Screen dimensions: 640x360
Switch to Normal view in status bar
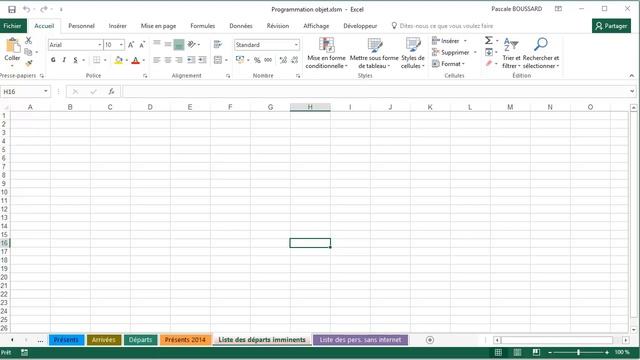pyautogui.click(x=498, y=352)
